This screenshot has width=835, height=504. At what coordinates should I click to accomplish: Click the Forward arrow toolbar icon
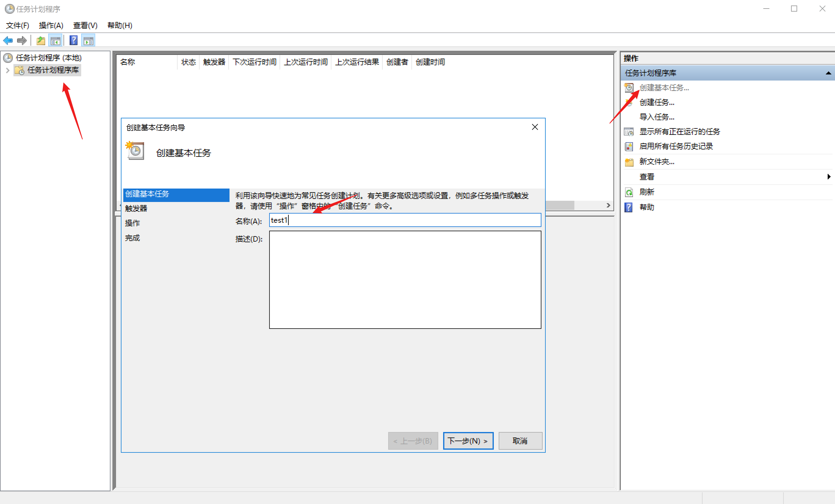(x=22, y=41)
